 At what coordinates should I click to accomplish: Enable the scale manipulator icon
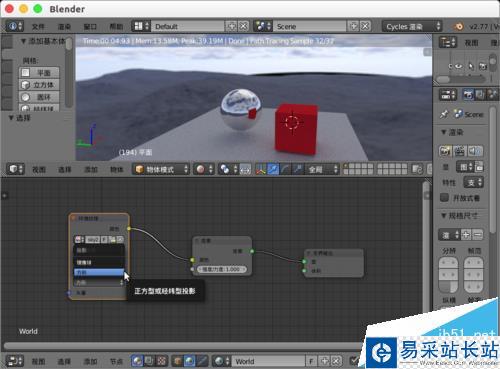(298, 169)
